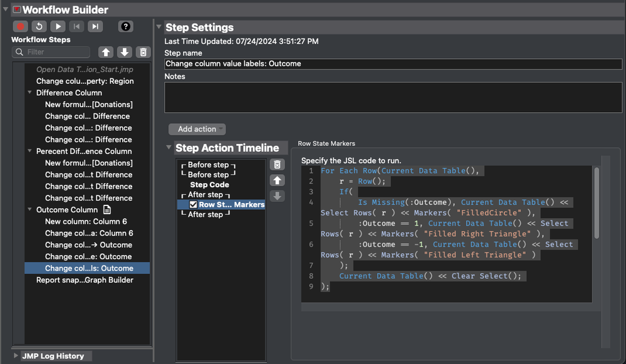Click the JSL code scrollbar thumb
Image resolution: width=626 pixels, height=364 pixels.
point(597,203)
